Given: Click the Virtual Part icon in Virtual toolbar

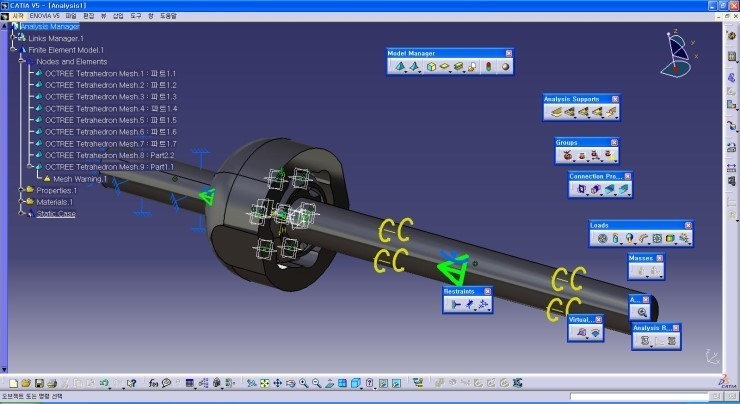Looking at the screenshot, I should 581,333.
